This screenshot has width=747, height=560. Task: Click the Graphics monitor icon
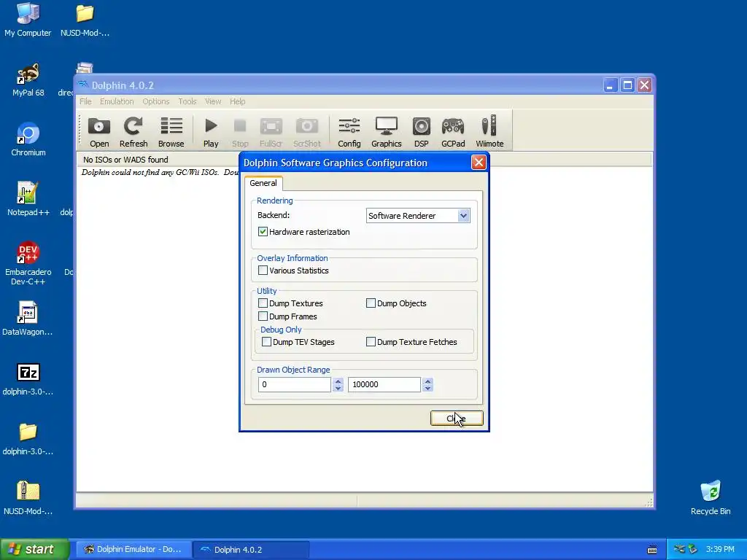pyautogui.click(x=387, y=133)
